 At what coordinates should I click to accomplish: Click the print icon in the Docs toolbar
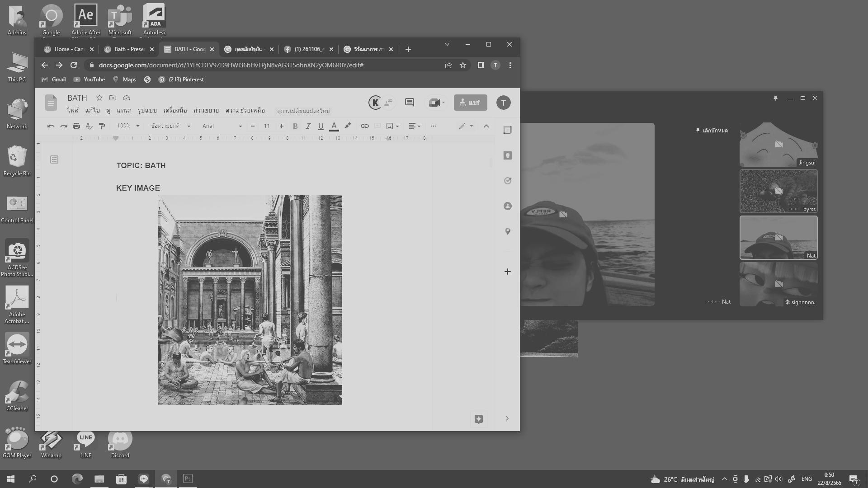click(76, 126)
